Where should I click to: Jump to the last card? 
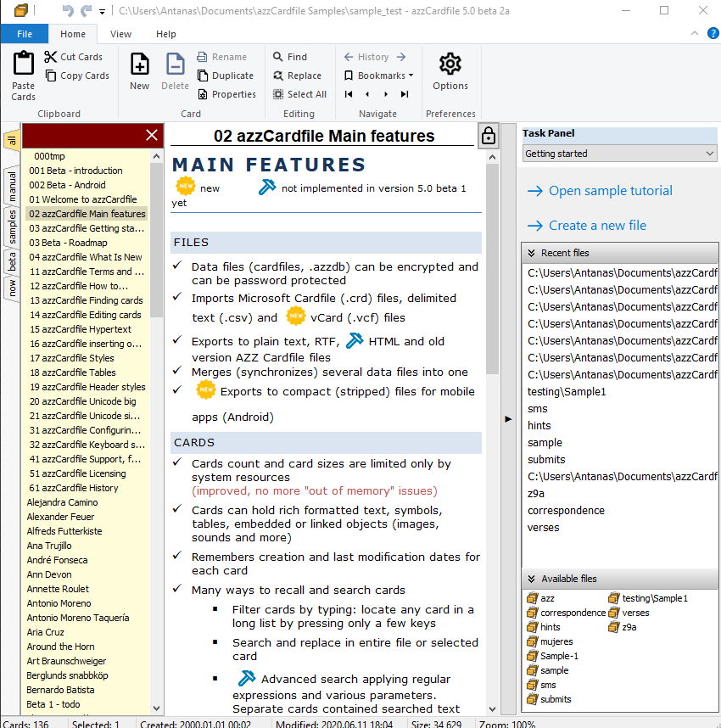tap(405, 94)
